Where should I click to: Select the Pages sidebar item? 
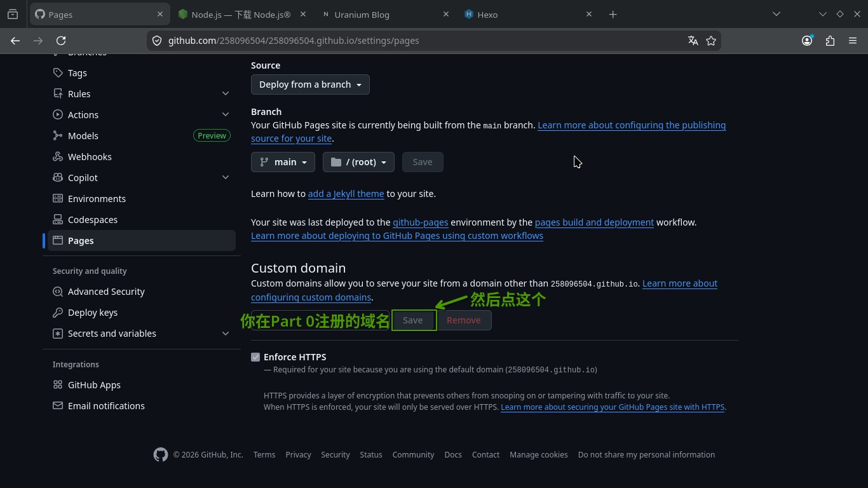coord(142,241)
